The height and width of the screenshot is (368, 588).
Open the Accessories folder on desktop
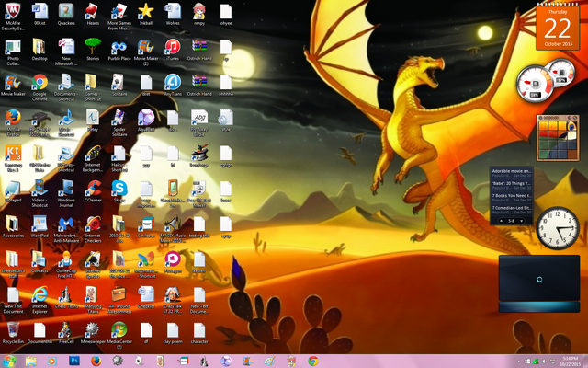click(13, 224)
